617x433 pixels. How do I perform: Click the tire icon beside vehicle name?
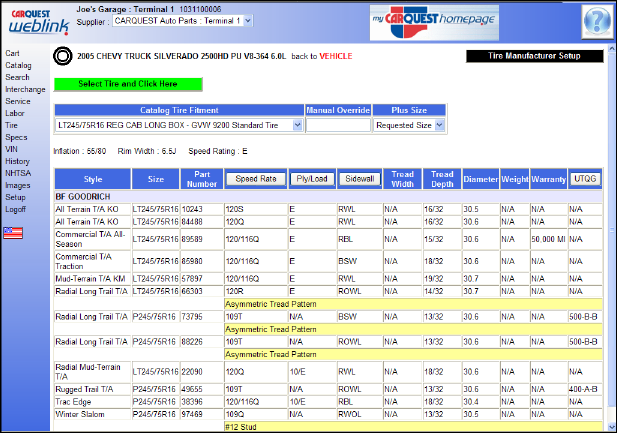tap(63, 56)
